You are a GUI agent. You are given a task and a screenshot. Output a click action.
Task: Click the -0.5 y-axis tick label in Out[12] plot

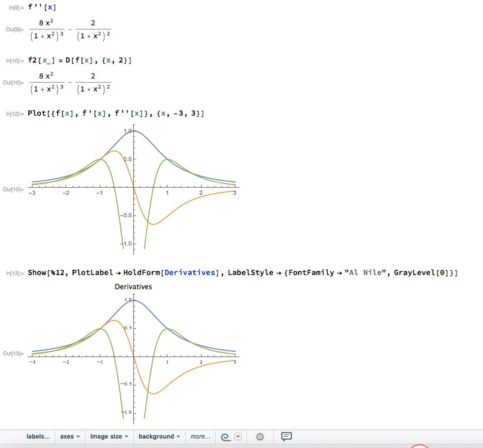126,215
